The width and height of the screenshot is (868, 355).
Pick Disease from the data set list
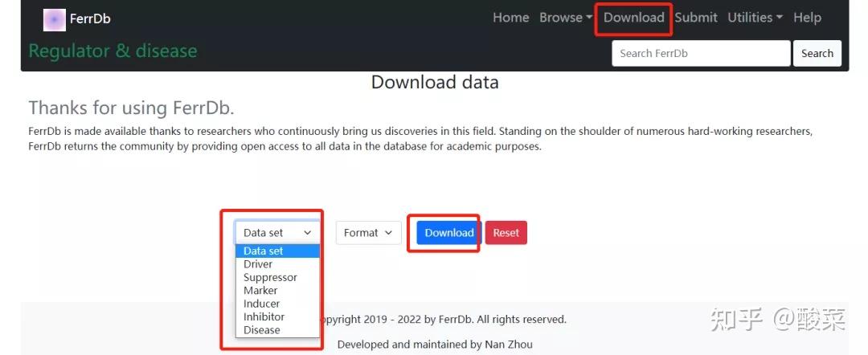(262, 330)
